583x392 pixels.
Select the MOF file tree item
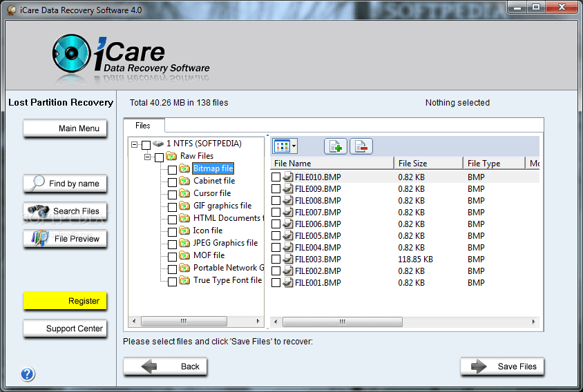[209, 255]
